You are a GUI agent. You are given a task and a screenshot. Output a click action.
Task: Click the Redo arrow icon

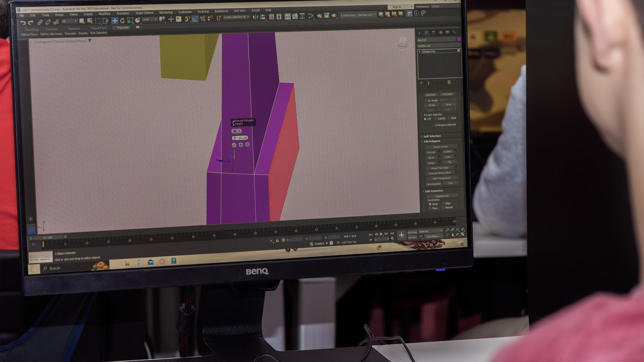[31, 22]
